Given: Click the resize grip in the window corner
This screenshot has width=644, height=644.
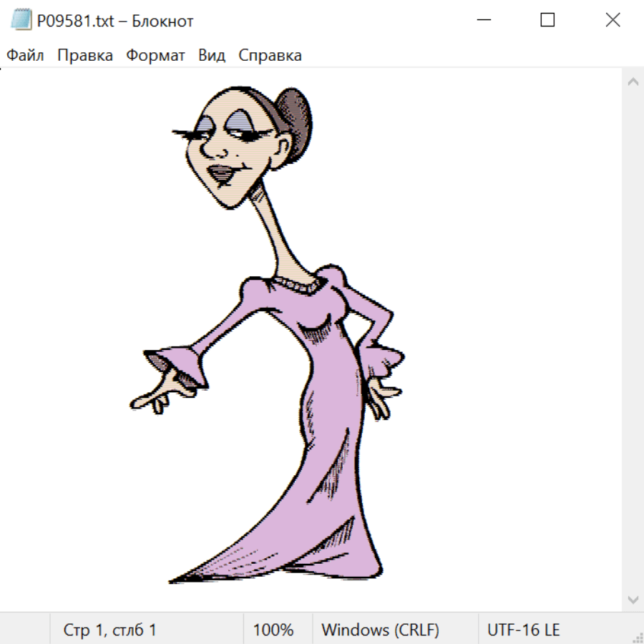Looking at the screenshot, I should coord(638,638).
